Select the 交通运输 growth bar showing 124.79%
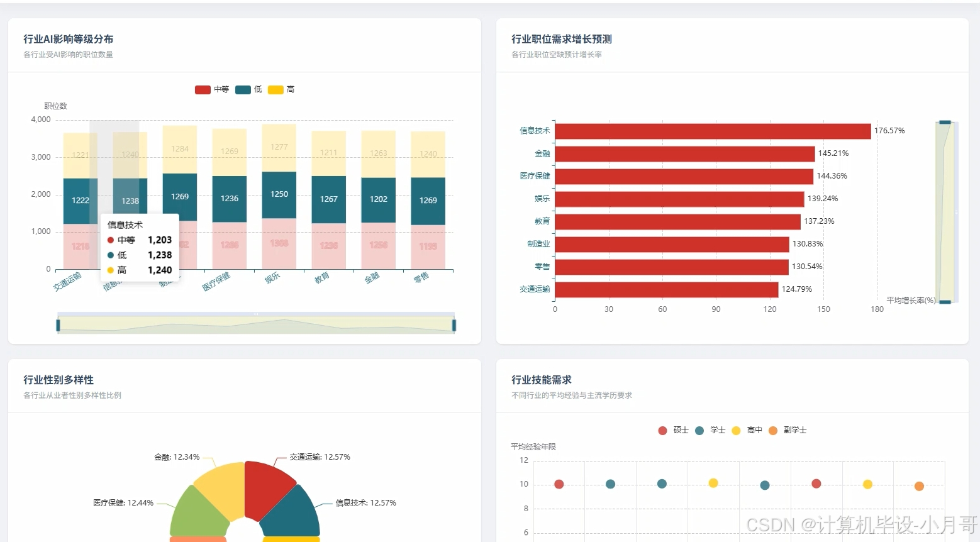 [667, 289]
